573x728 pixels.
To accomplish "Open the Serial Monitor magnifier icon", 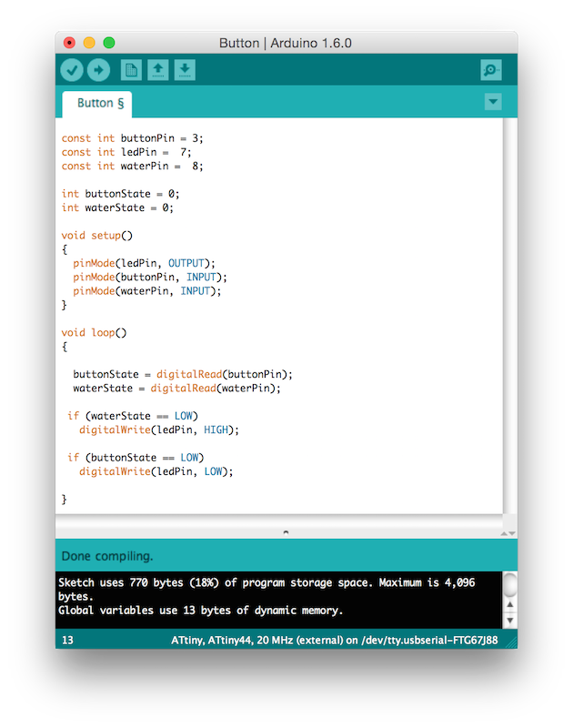I will (x=491, y=70).
